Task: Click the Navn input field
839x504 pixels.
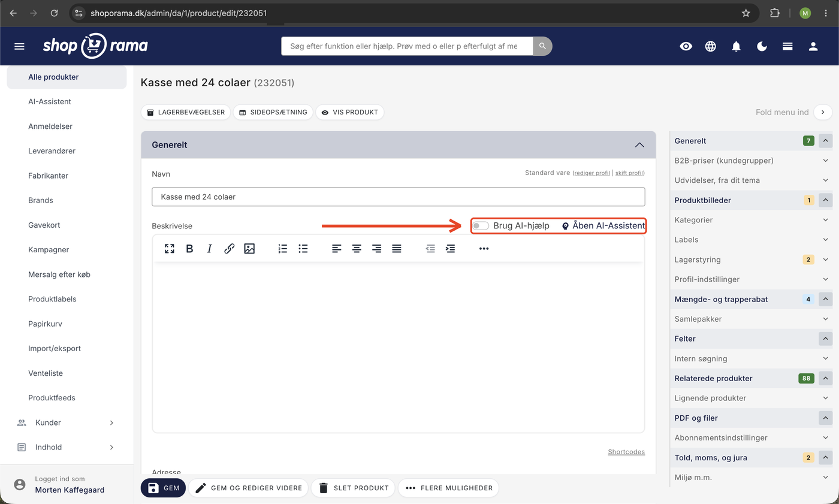Action: click(x=399, y=197)
